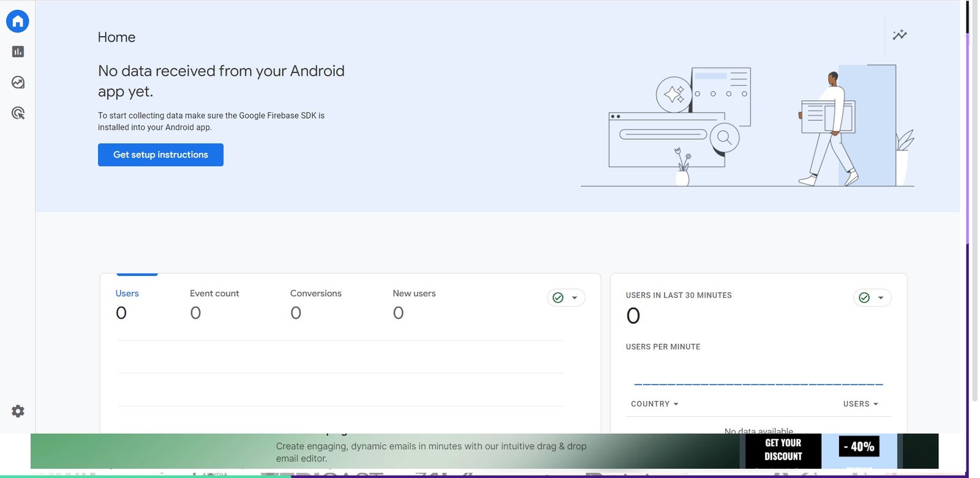The width and height of the screenshot is (980, 478).
Task: Select the Users metric tab
Action: point(127,304)
